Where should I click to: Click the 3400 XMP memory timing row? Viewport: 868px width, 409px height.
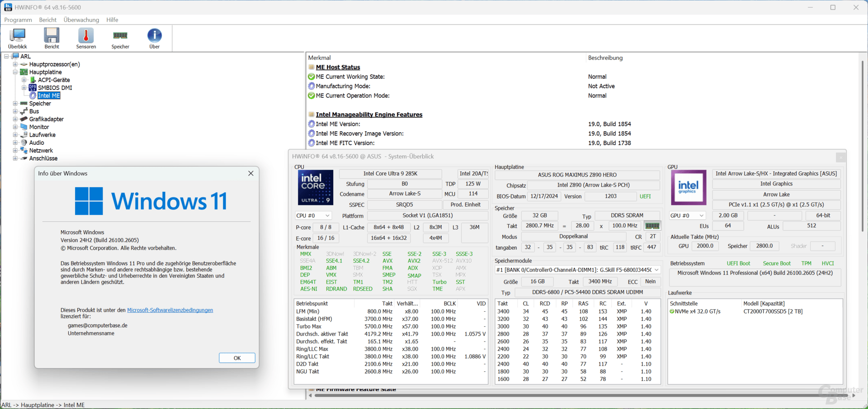coord(578,311)
